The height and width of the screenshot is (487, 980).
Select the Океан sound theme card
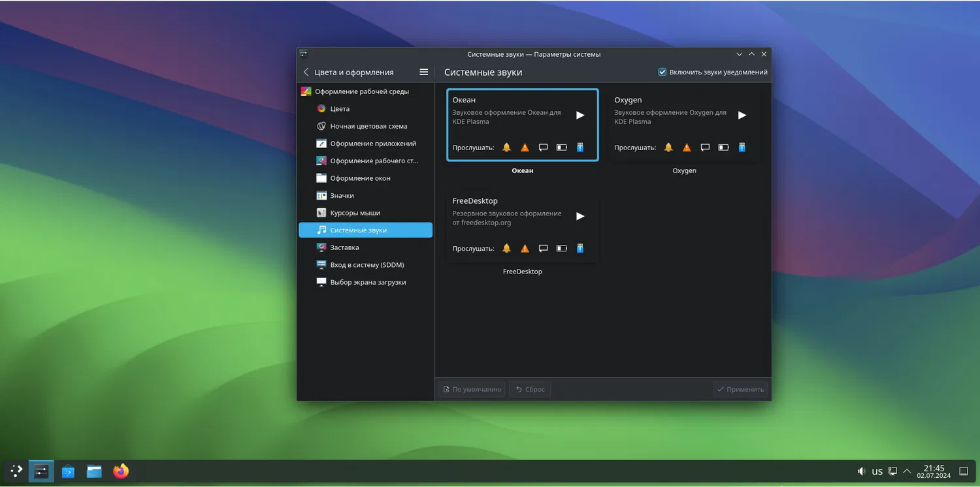point(523,125)
